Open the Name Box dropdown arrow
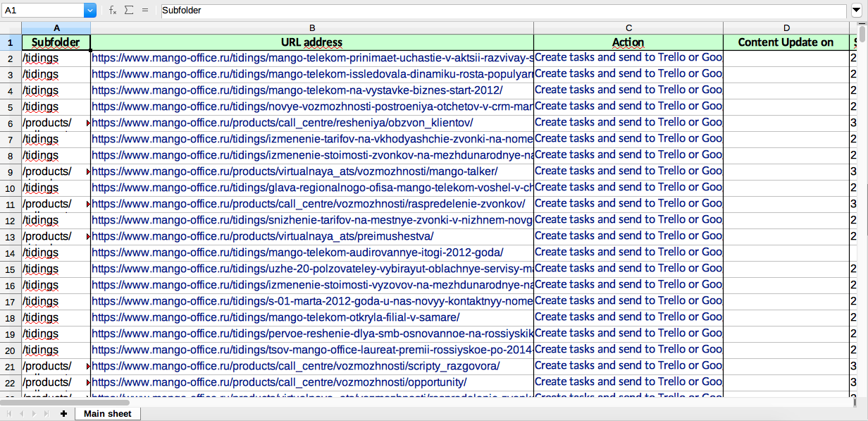The image size is (868, 421). (90, 11)
